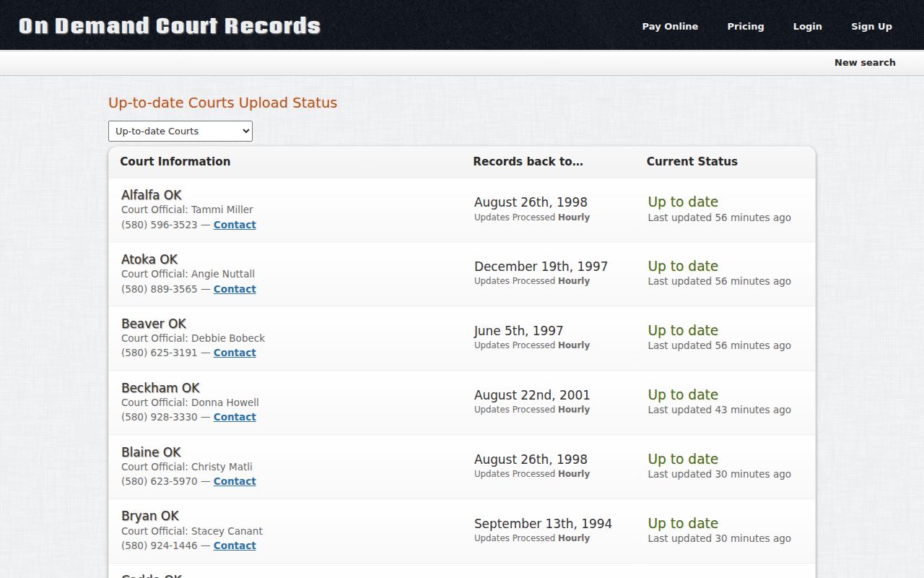Click the date August 22nd, 2001
Screen dimensions: 924x578
(x=532, y=395)
